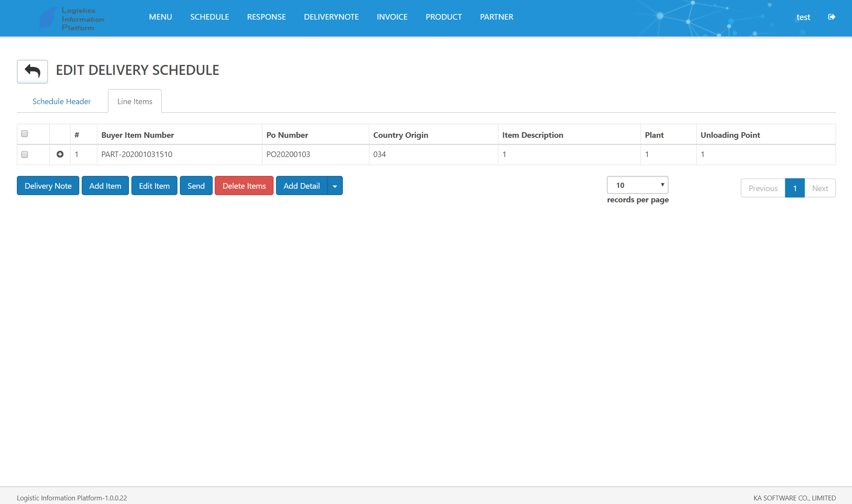Open the MENU navigation item
The image size is (852, 504).
tap(161, 17)
